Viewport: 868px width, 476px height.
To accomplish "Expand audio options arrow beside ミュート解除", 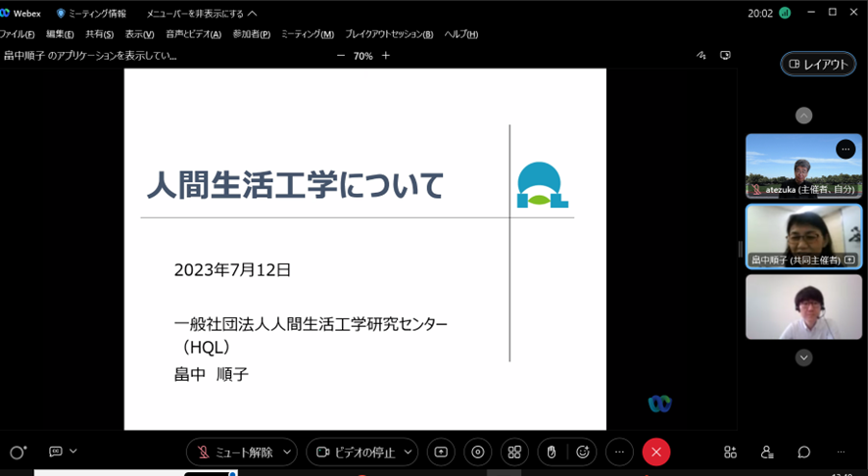I will [x=287, y=452].
